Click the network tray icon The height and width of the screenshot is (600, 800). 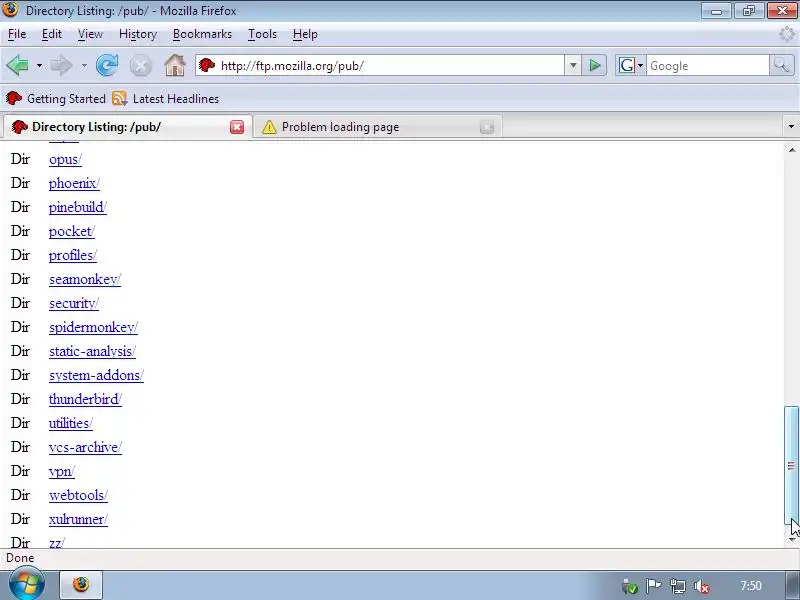[678, 586]
